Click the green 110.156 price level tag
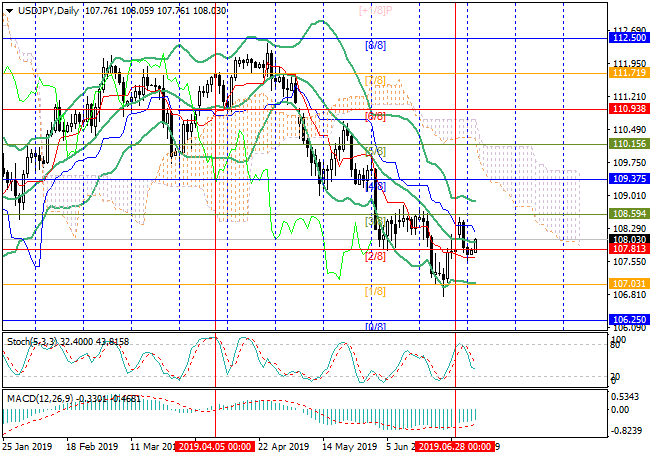 pos(628,144)
